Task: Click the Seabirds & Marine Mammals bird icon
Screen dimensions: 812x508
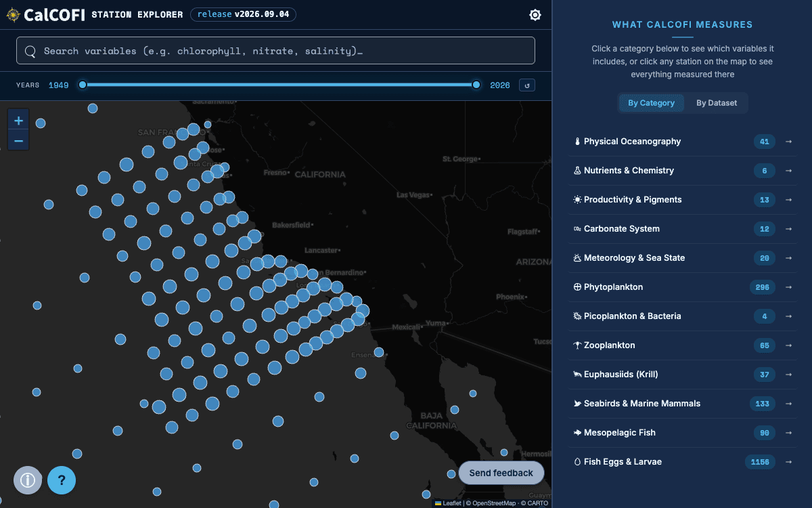Action: point(577,404)
